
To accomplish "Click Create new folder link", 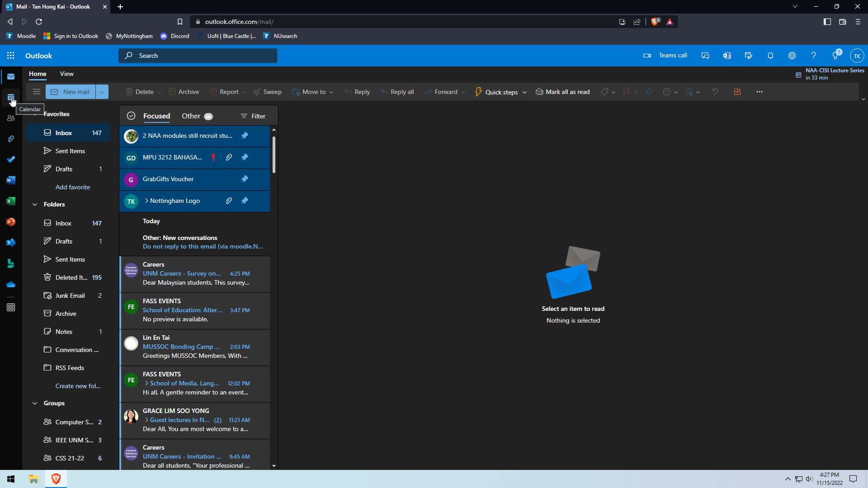I will coord(78,386).
